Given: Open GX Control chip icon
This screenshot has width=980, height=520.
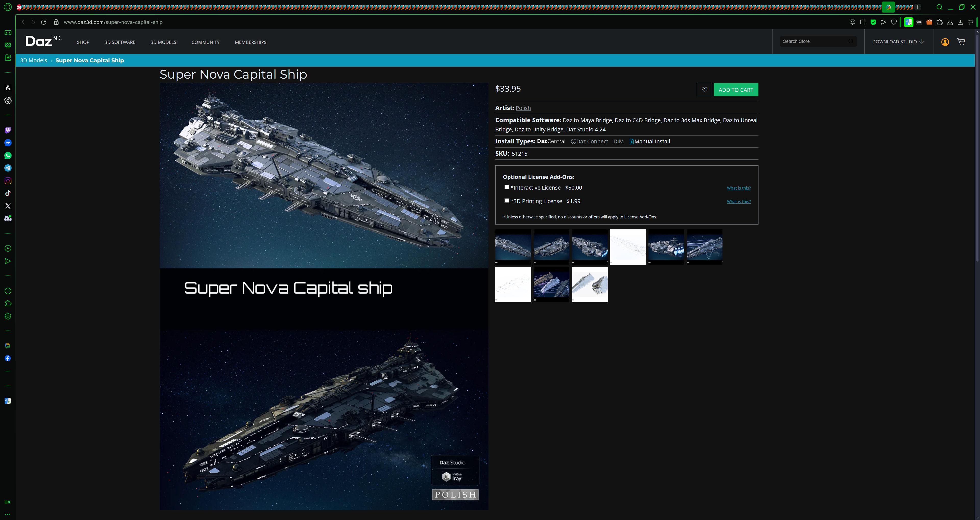Looking at the screenshot, I should [x=8, y=58].
